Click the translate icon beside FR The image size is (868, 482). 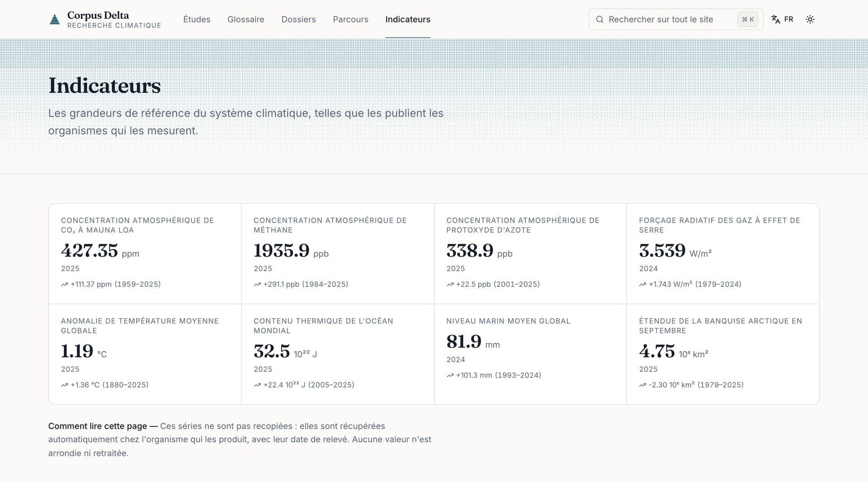[x=776, y=19]
